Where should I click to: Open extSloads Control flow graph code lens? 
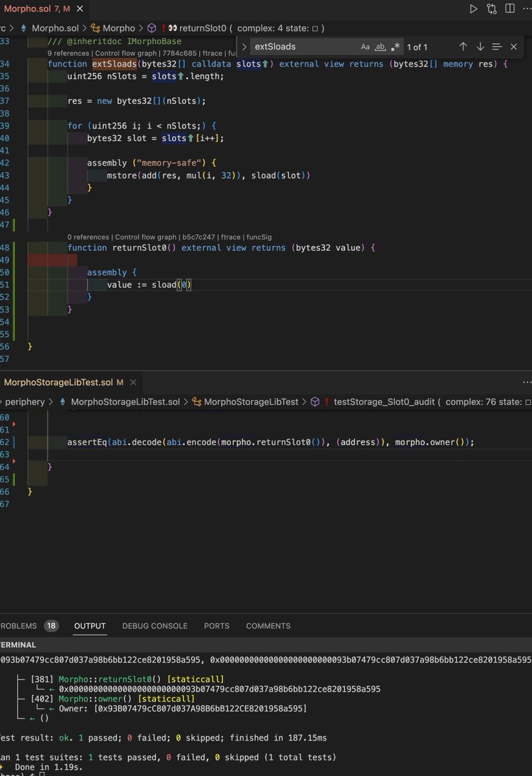pos(127,53)
